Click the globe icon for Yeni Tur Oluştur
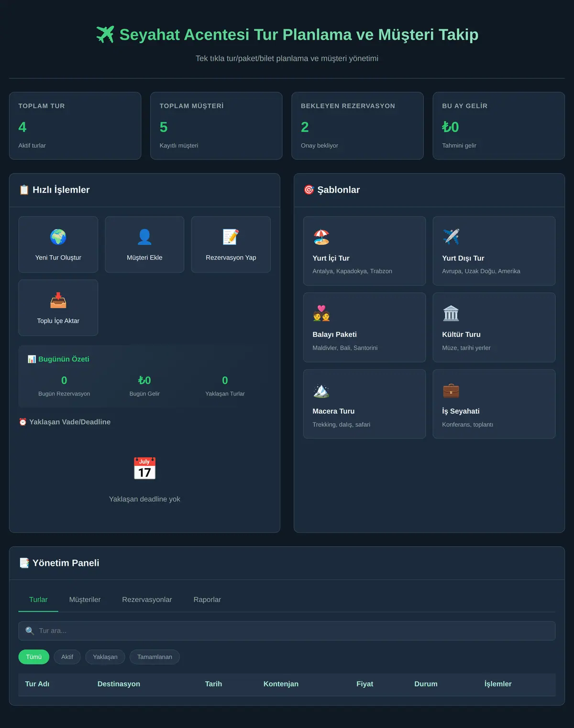This screenshot has height=728, width=574. point(58,237)
